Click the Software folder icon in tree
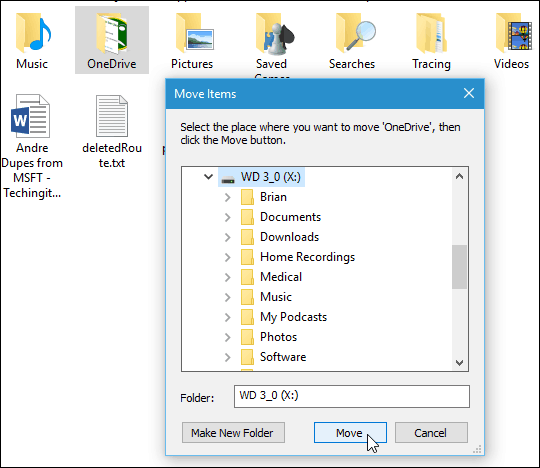This screenshot has width=540, height=468. point(247,357)
